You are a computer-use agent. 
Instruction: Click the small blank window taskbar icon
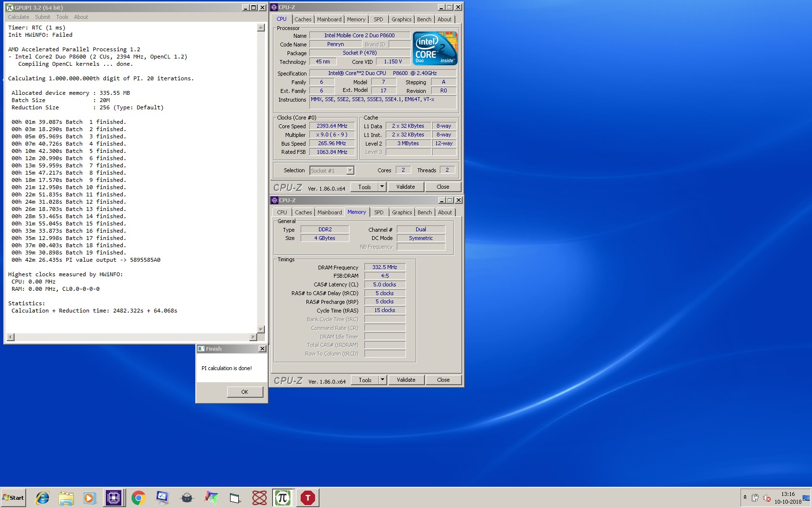[235, 498]
